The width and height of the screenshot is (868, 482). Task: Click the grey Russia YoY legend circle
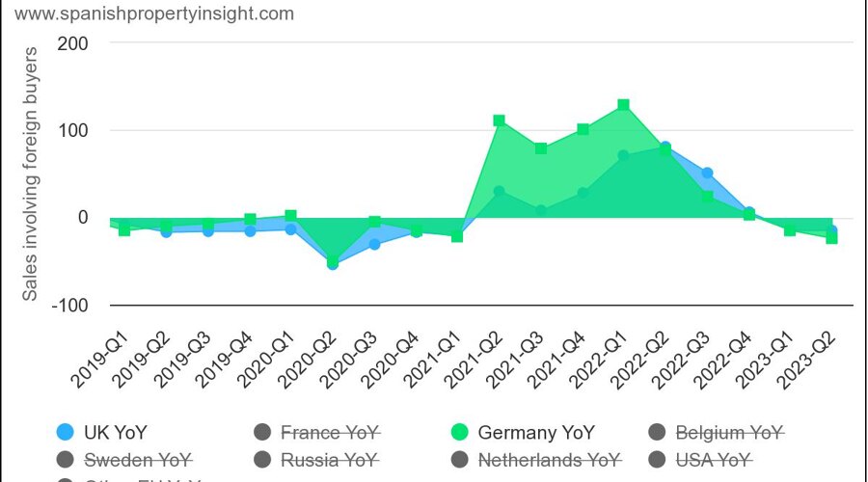(x=262, y=459)
